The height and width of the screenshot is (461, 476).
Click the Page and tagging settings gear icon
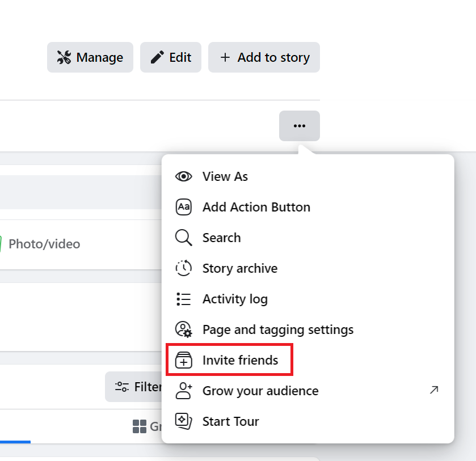pyautogui.click(x=184, y=329)
